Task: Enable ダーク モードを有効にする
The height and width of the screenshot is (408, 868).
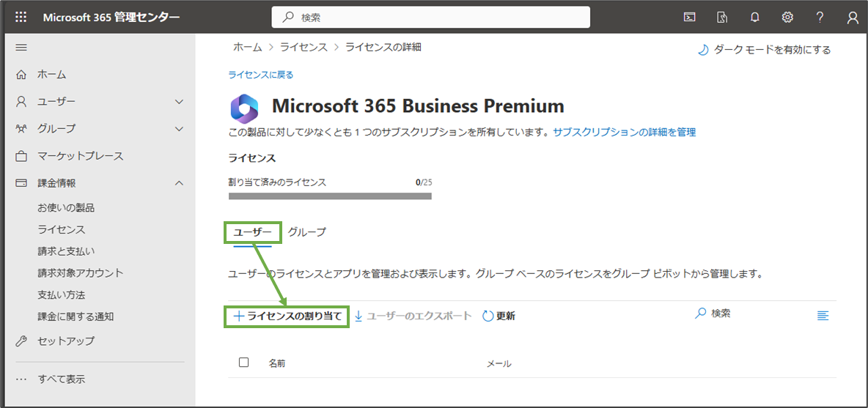Action: 764,51
